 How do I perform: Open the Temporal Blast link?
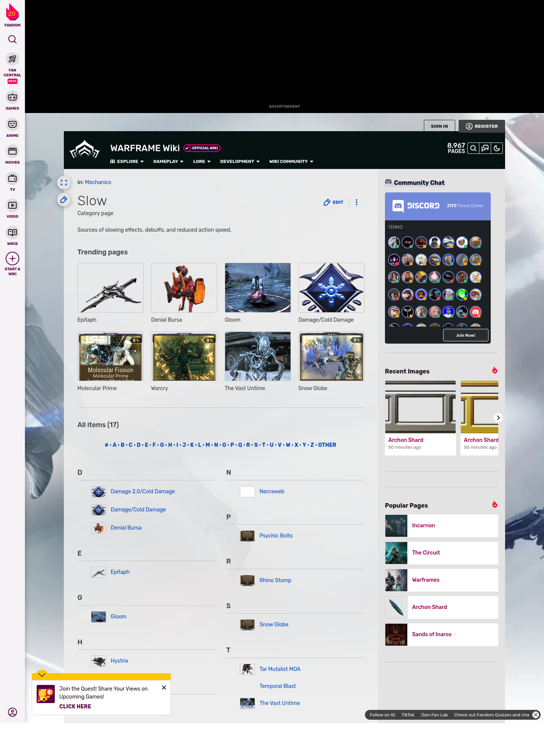click(x=278, y=686)
